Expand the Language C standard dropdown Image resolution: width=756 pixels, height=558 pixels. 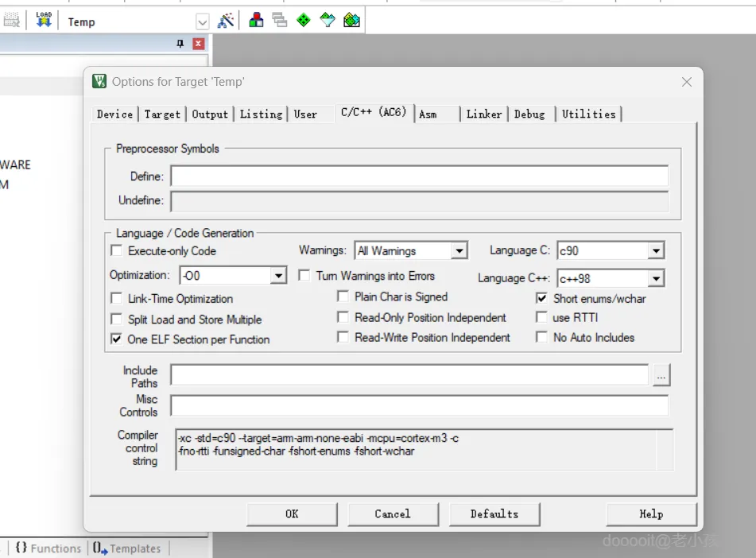pos(655,251)
